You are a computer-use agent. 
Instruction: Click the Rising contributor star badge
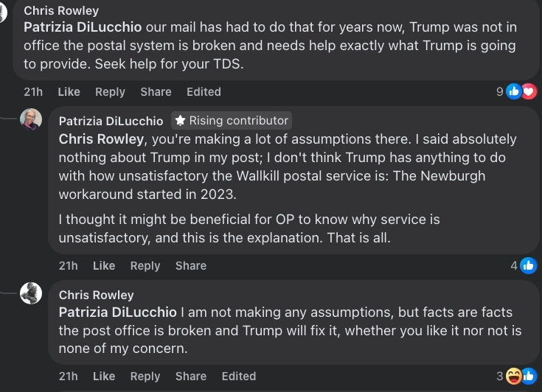click(x=232, y=121)
